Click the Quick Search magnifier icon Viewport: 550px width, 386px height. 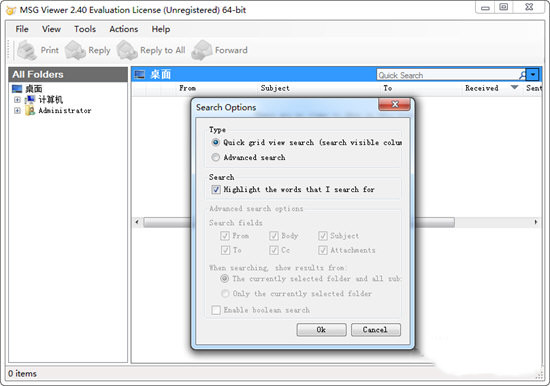523,75
